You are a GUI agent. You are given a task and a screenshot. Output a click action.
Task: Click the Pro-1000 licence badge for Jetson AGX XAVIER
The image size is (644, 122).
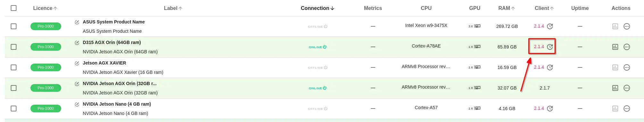coord(45,67)
